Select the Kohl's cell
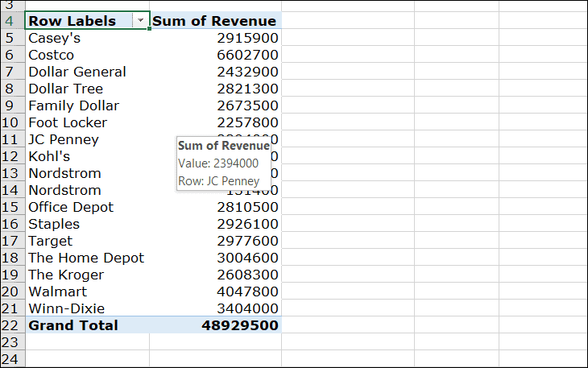The image size is (588, 368). coord(87,156)
